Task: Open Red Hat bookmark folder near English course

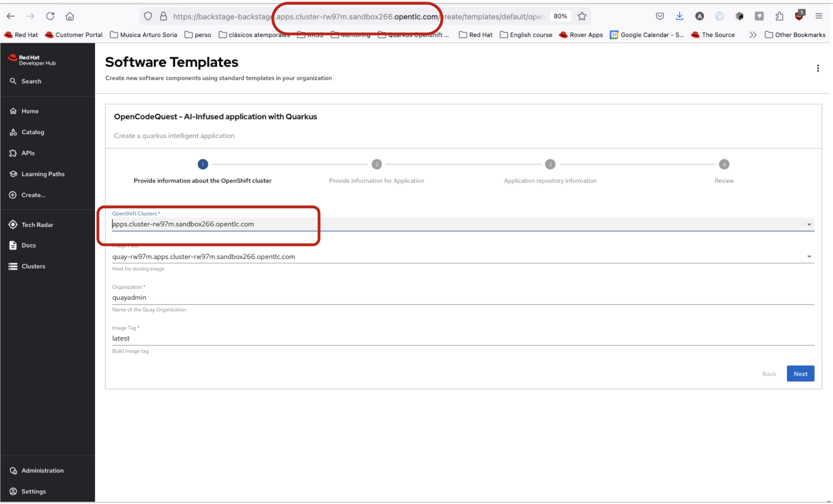Action: tap(476, 35)
